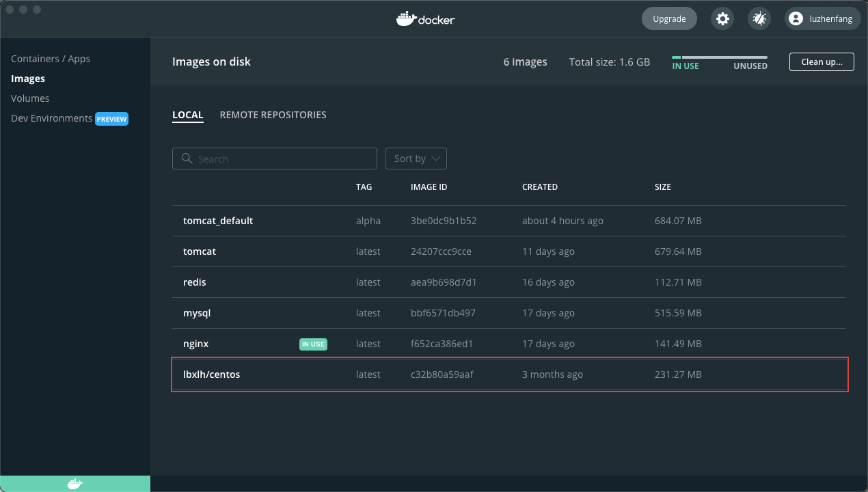Viewport: 868px width, 492px height.
Task: Click the "Images on disk" heading
Action: (x=211, y=61)
